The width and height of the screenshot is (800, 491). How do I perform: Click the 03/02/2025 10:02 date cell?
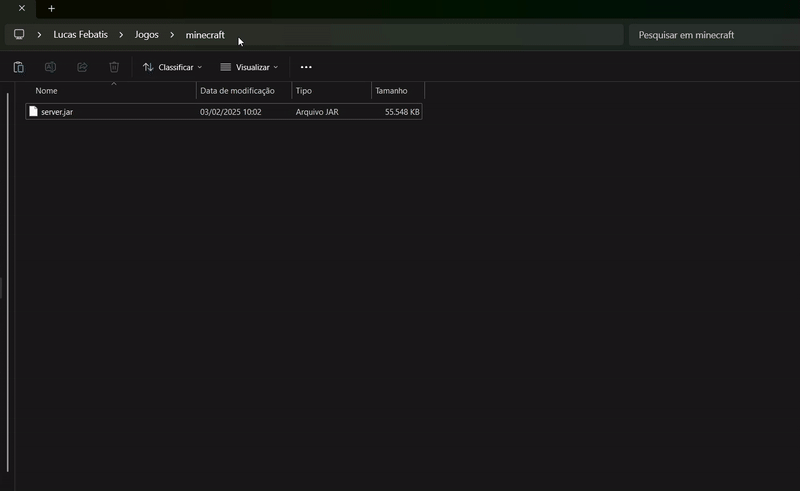(231, 112)
